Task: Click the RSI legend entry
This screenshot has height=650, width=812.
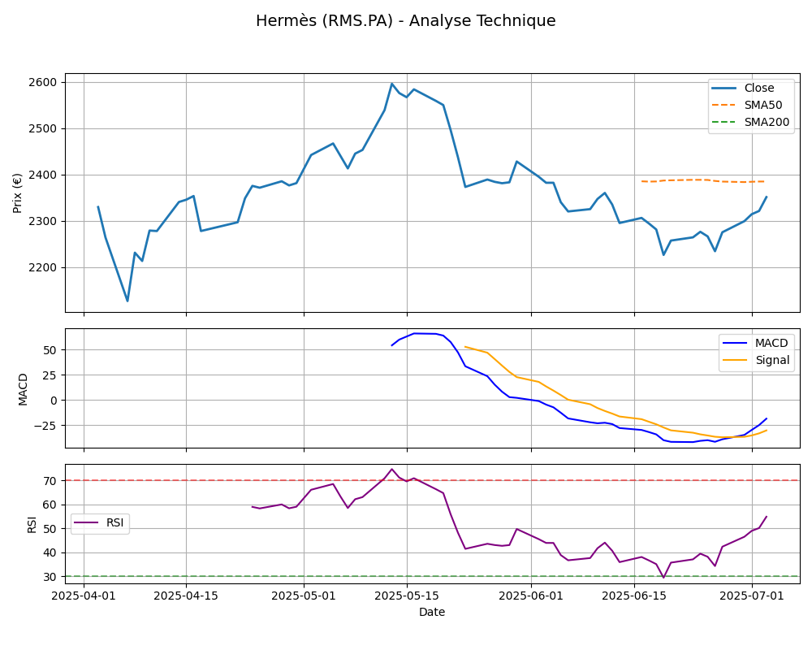Action: 99,523
